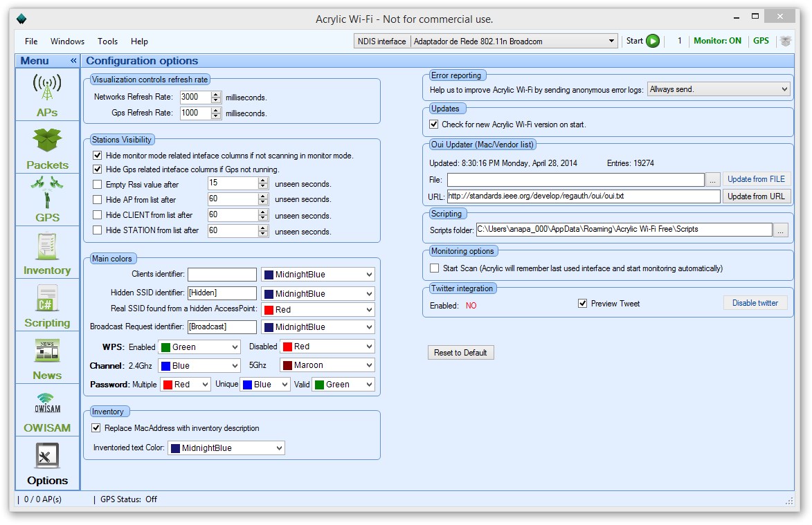This screenshot has width=812, height=525.
Task: Open Hidden SSID identifier color dropdown
Action: coord(318,293)
